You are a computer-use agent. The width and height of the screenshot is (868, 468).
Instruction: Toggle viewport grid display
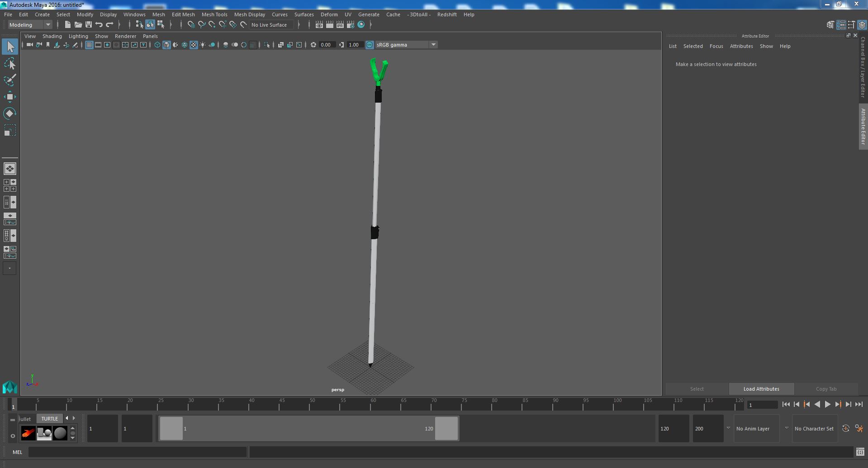click(x=89, y=45)
